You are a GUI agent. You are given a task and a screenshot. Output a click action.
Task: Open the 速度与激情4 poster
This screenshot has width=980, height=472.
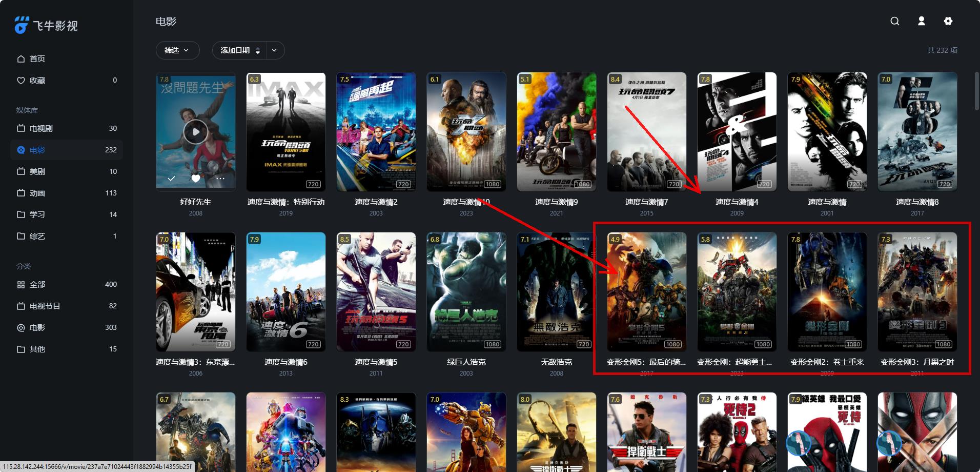[737, 132]
